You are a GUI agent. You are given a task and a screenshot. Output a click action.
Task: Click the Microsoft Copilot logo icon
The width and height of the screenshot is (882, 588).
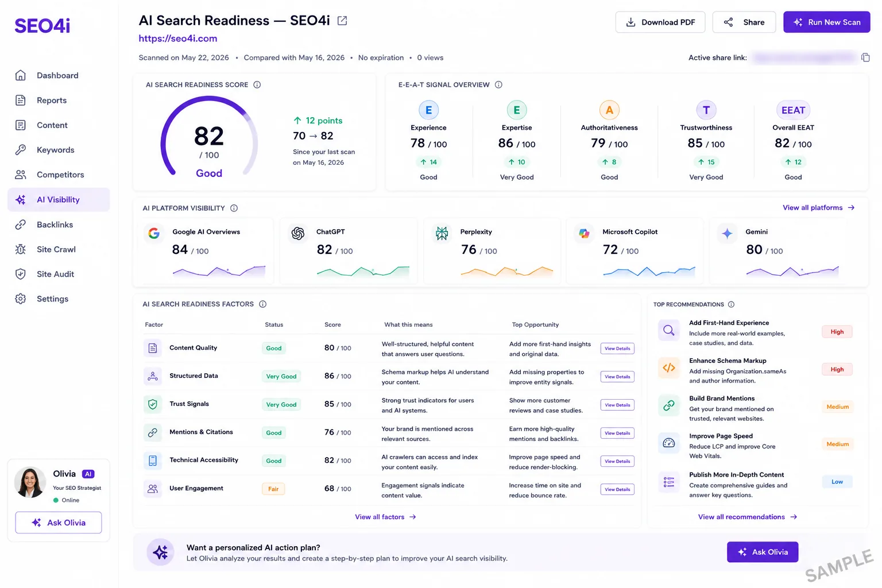(584, 233)
